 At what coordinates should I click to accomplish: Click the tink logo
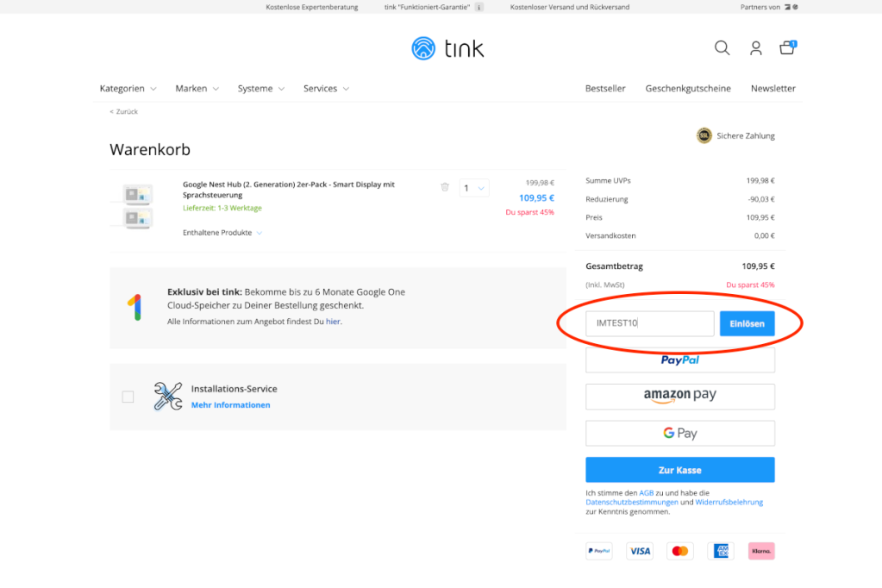coord(447,48)
